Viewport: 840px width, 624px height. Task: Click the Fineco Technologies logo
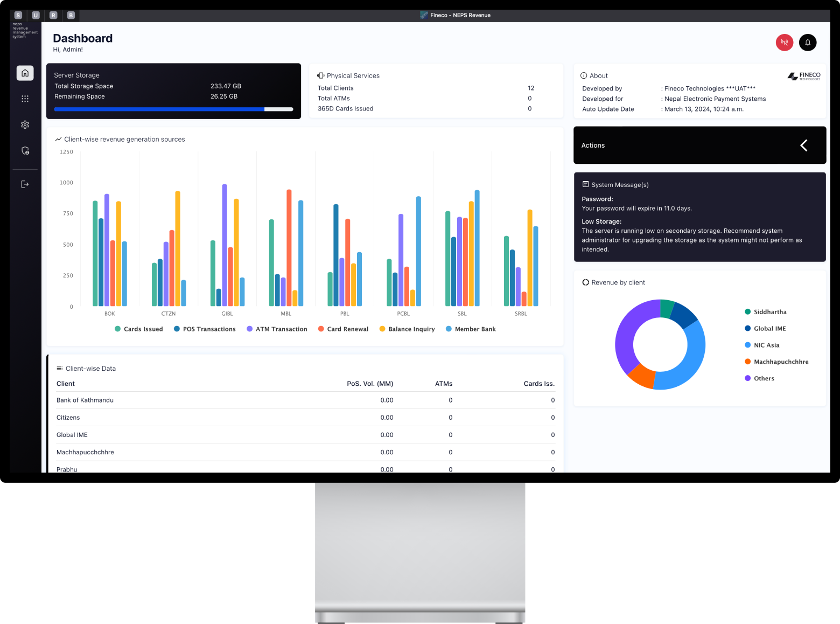click(804, 75)
